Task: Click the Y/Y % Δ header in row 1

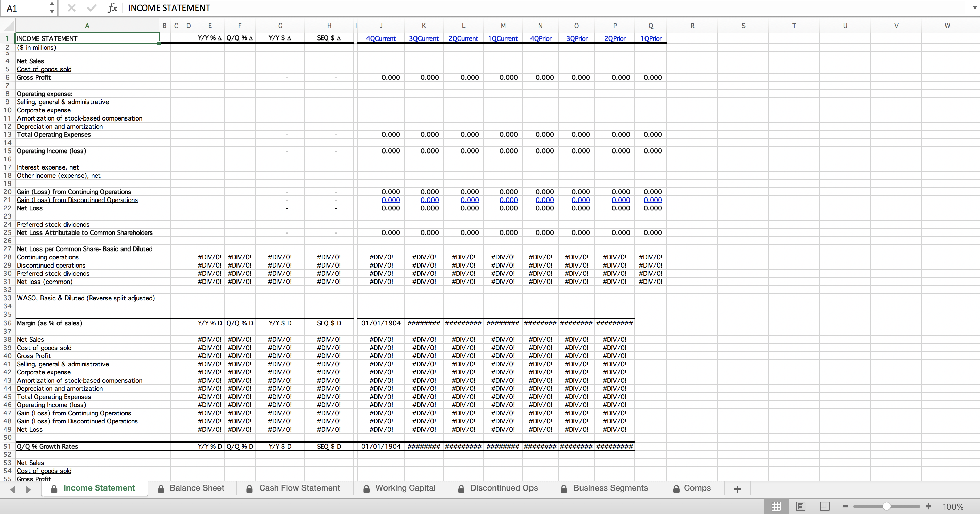Action: click(x=210, y=38)
